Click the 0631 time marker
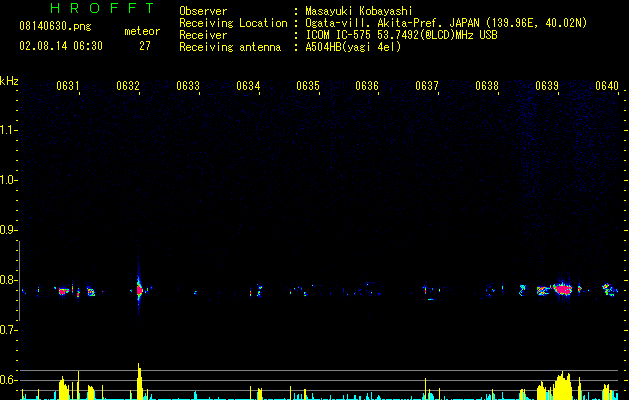 pos(68,86)
